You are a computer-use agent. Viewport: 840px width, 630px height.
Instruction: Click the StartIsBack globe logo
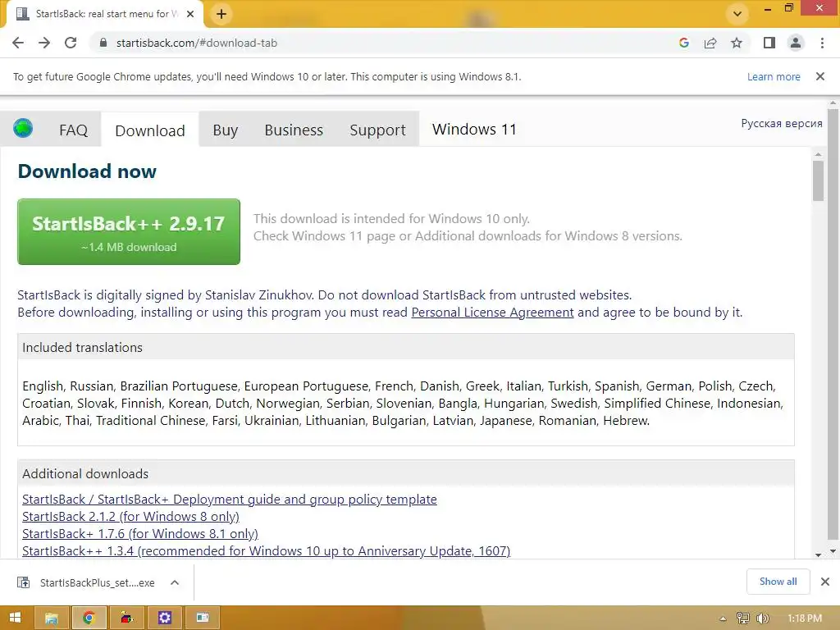pyautogui.click(x=23, y=129)
